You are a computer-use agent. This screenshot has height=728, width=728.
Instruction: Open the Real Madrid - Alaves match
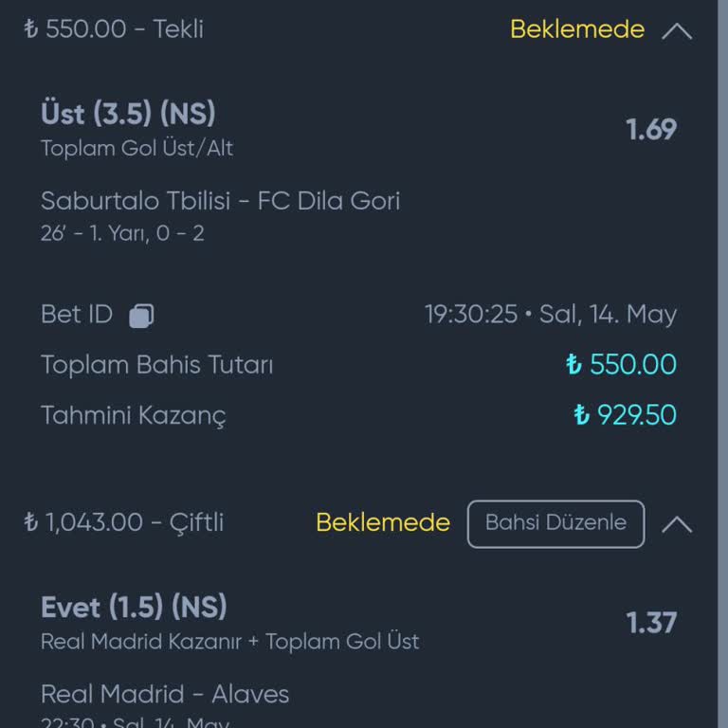pos(165,694)
